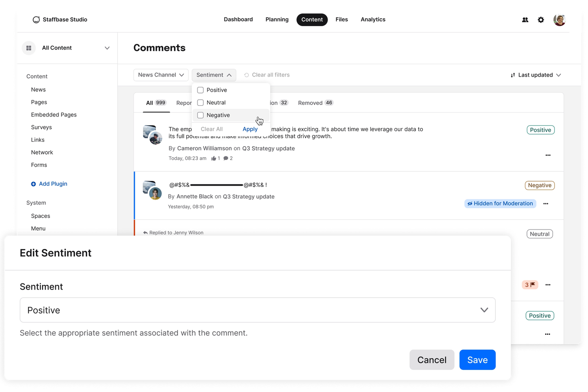588x392 pixels.
Task: Click the flag icon showing 3 reports
Action: pyautogui.click(x=530, y=284)
